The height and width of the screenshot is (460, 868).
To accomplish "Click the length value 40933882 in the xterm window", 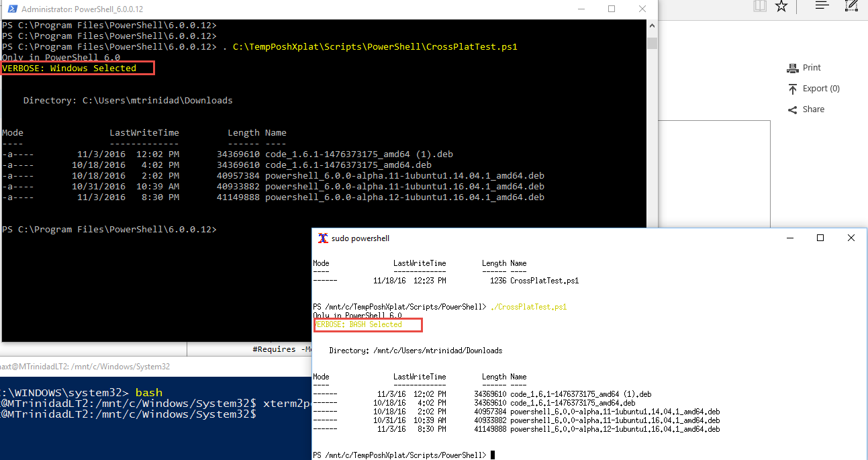I will coord(490,420).
